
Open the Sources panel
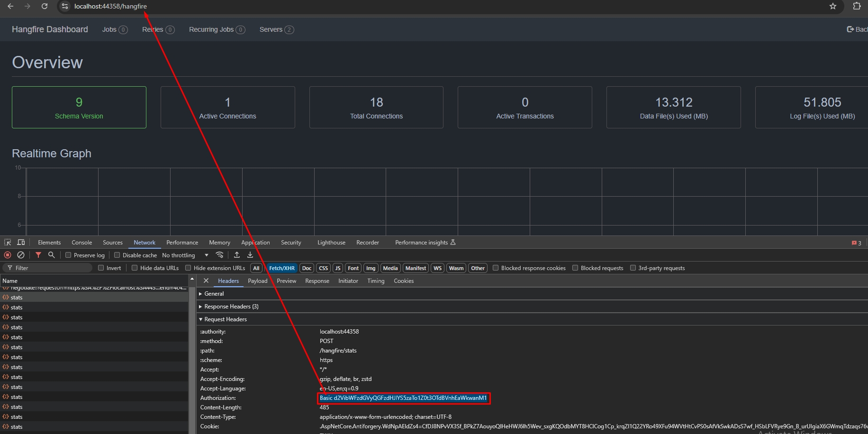point(113,242)
